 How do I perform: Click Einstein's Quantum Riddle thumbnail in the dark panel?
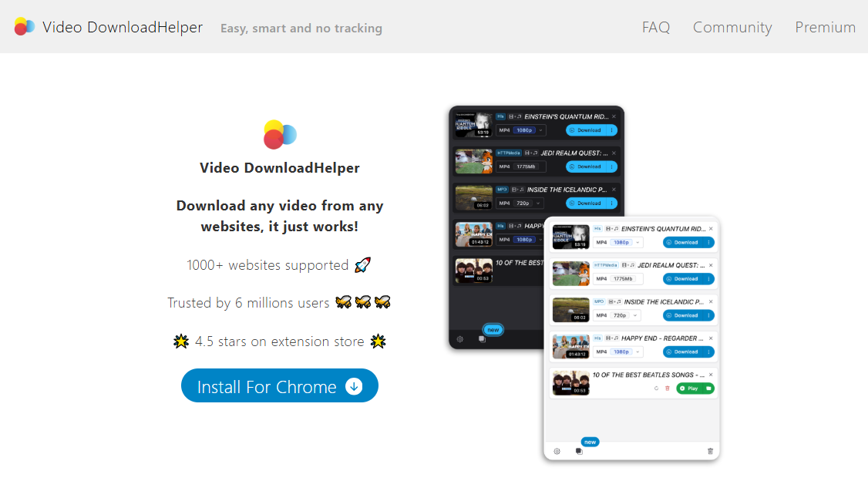coord(473,125)
